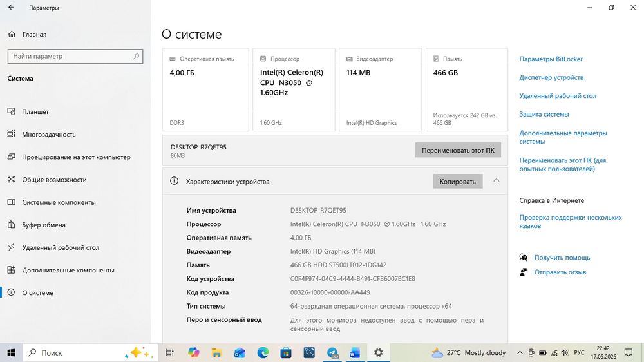
Task: Open Microsoft Store from the taskbar
Action: [x=286, y=352]
